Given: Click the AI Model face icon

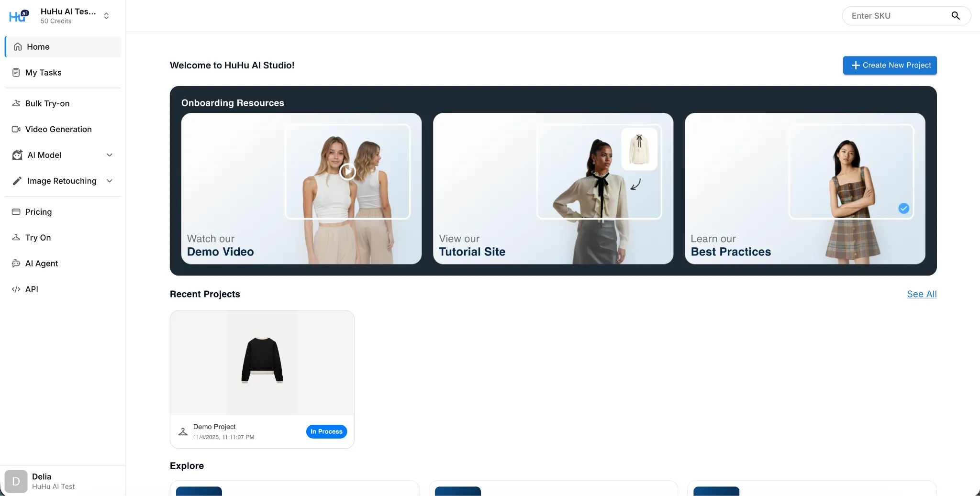Looking at the screenshot, I should (17, 155).
